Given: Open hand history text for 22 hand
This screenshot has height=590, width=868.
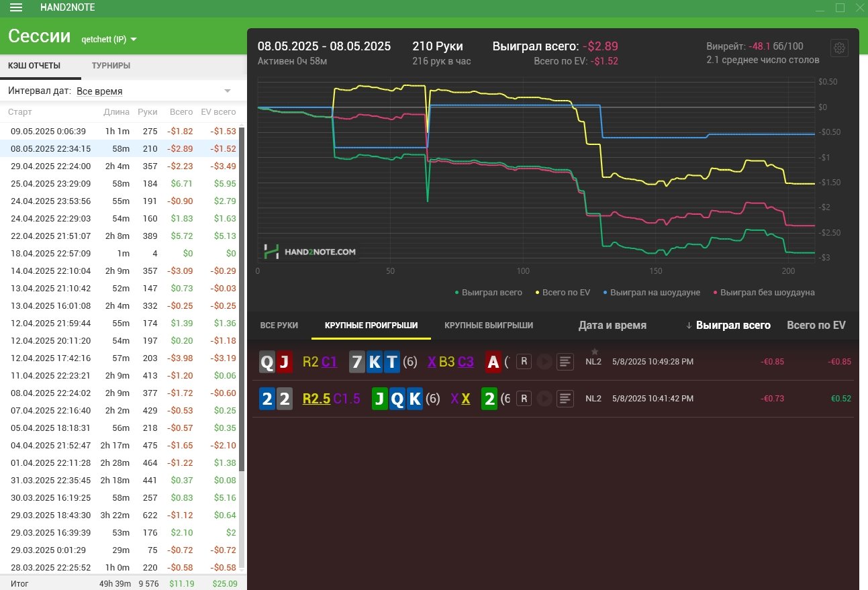Looking at the screenshot, I should 565,399.
